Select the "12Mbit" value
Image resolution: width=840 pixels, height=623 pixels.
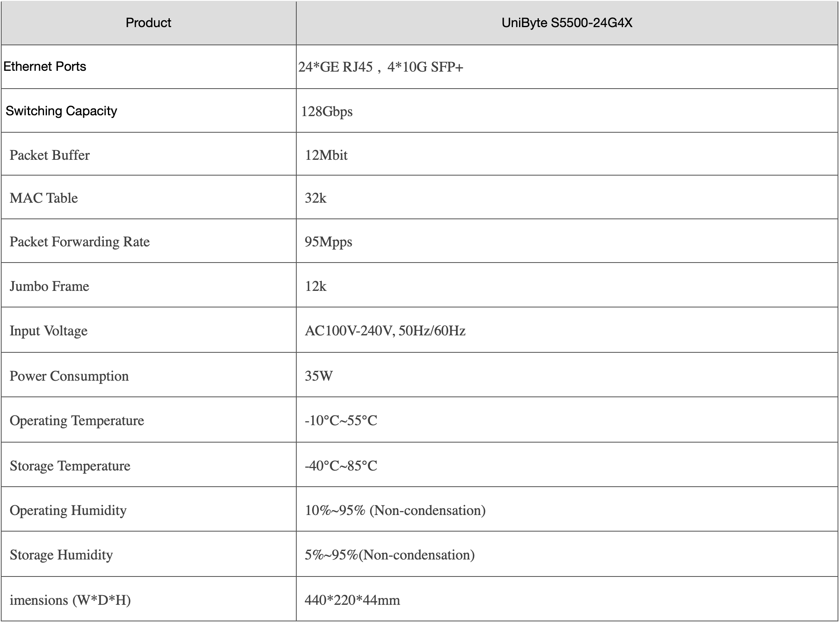pyautogui.click(x=326, y=155)
